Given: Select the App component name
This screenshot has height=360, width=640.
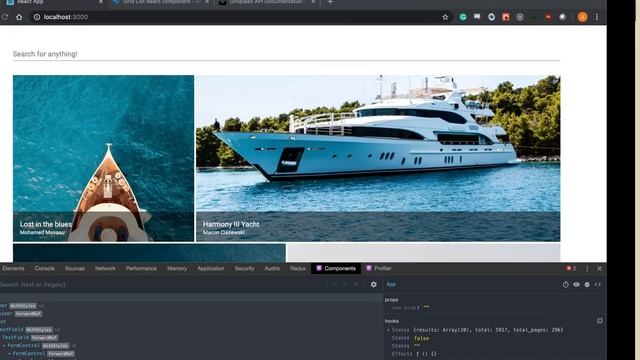Looking at the screenshot, I should pyautogui.click(x=391, y=284).
